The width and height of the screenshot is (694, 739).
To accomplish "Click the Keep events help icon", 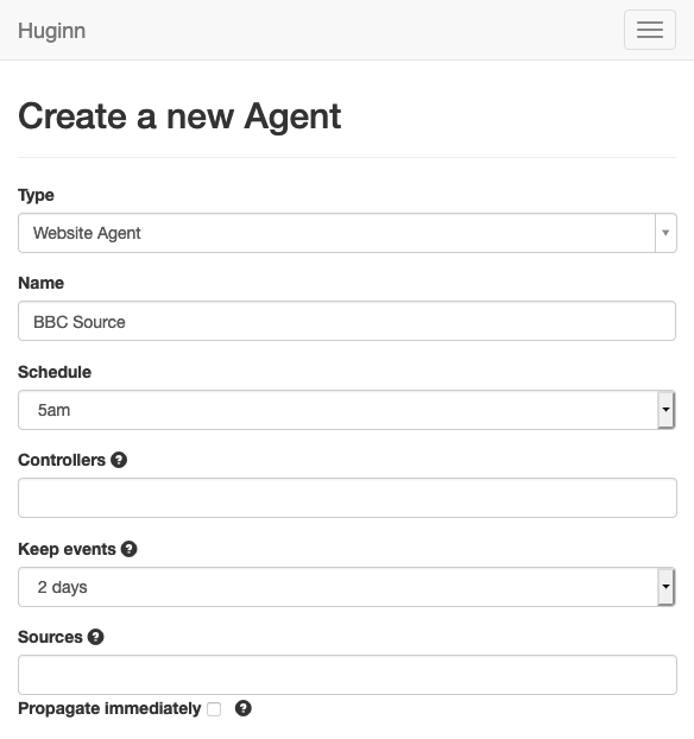I will (x=129, y=549).
